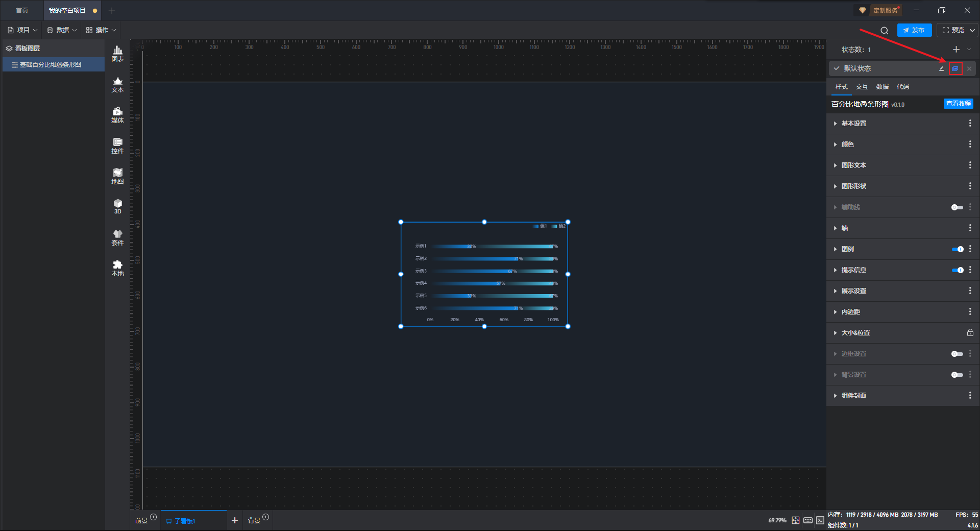
Task: Expand the 内边距 padding section
Action: coord(835,312)
